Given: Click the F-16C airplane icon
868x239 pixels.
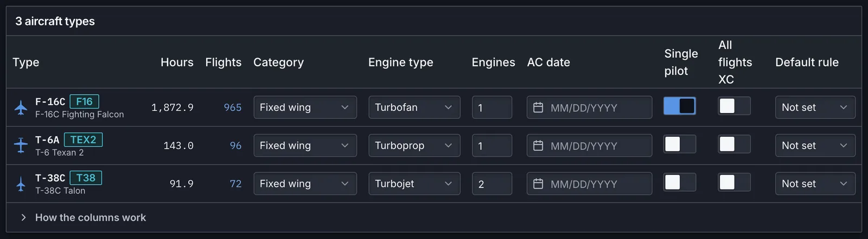Looking at the screenshot, I should (21, 108).
